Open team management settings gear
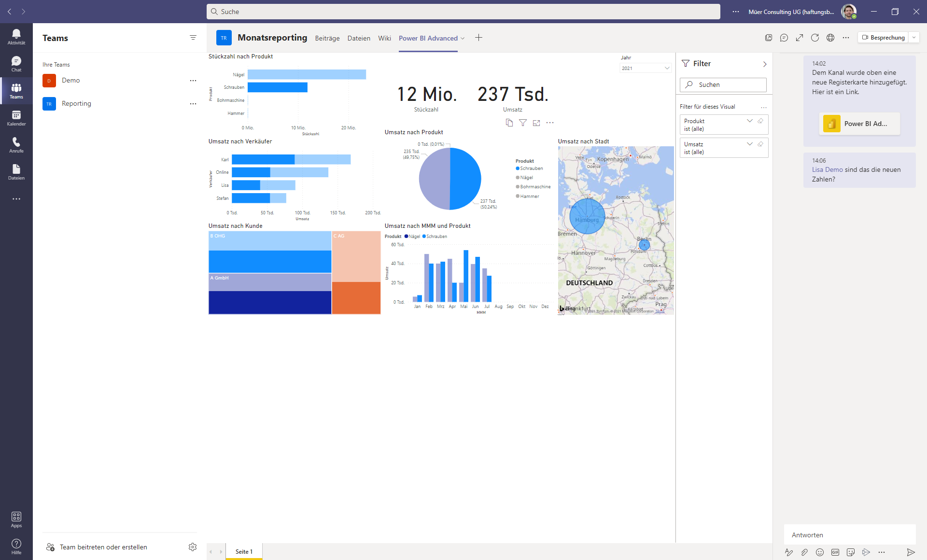 pos(193,547)
